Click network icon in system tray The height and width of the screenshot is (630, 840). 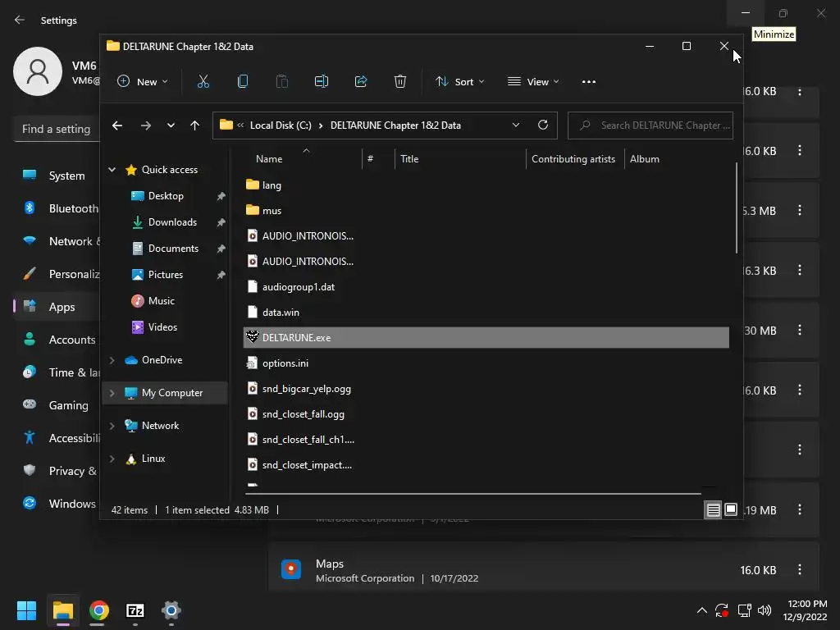click(744, 610)
